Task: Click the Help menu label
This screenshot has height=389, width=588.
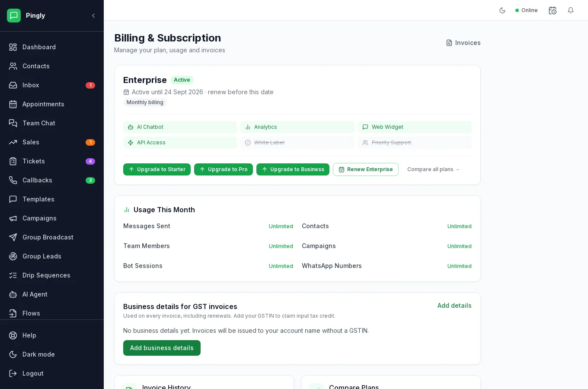Action: coord(29,335)
